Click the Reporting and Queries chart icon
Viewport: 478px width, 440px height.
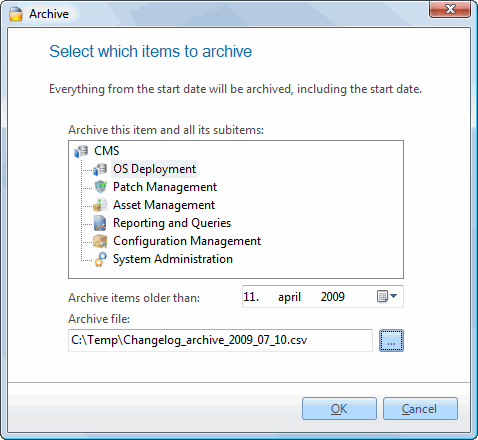[x=100, y=223]
